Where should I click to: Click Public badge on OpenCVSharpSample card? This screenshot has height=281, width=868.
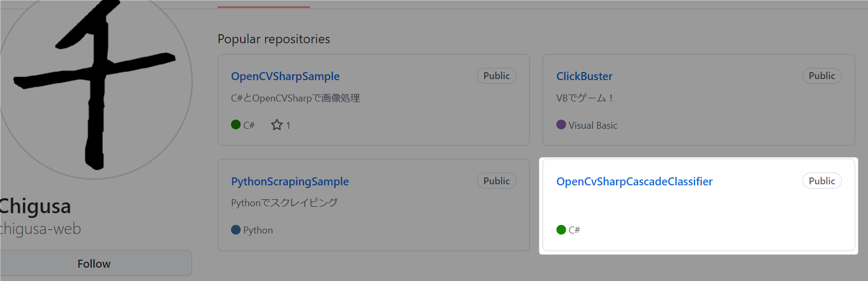pyautogui.click(x=496, y=76)
